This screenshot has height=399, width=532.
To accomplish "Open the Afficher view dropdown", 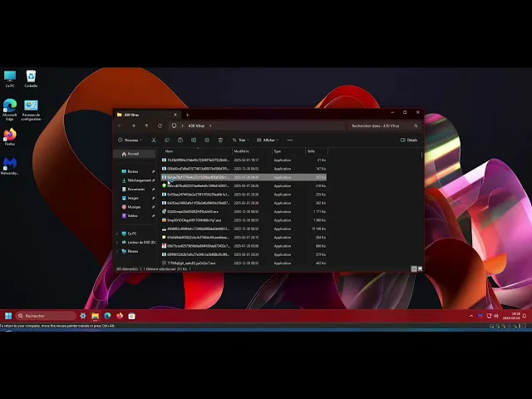I will coord(268,140).
